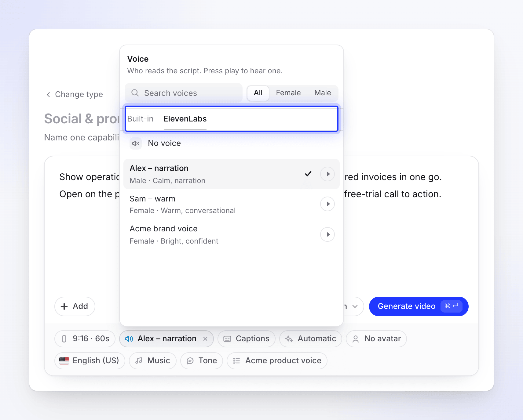Filter voices by Male
The image size is (523, 420).
(x=323, y=93)
